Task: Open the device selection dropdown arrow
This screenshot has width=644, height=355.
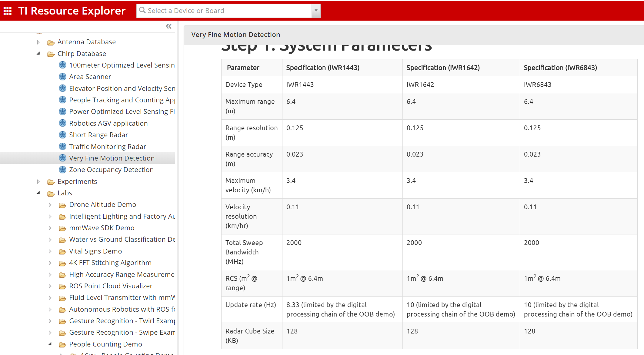Action: coord(316,11)
